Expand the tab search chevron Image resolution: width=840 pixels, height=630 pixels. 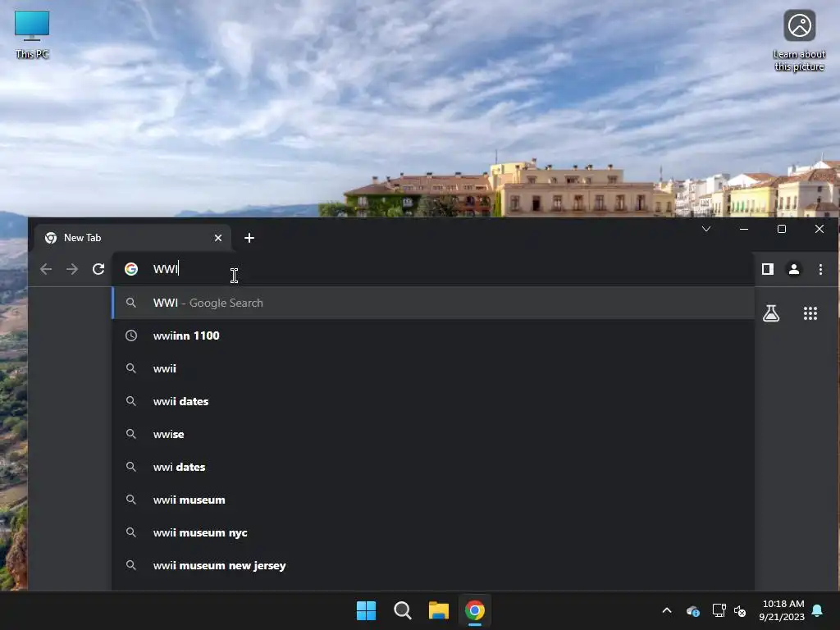coord(706,230)
